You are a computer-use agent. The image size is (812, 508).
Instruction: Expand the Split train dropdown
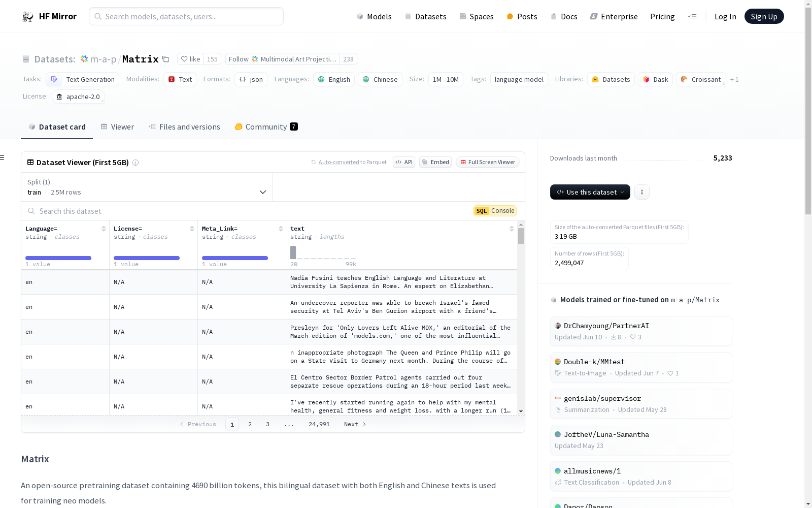tap(147, 187)
